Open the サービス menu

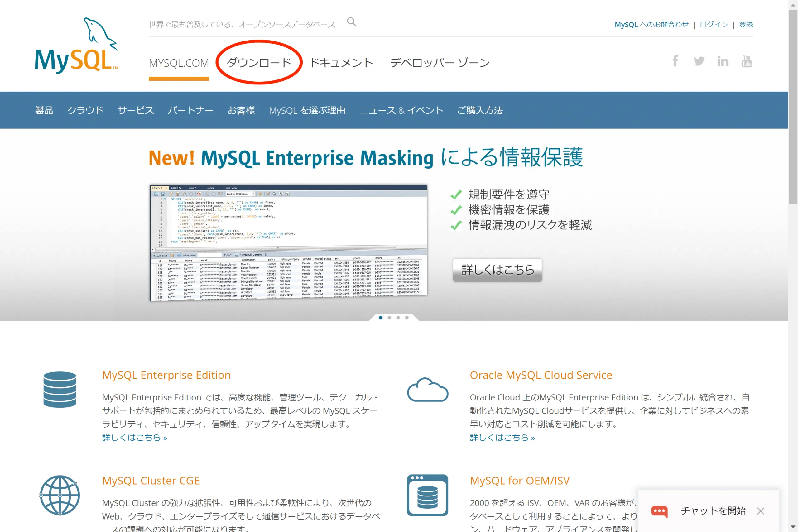point(136,110)
